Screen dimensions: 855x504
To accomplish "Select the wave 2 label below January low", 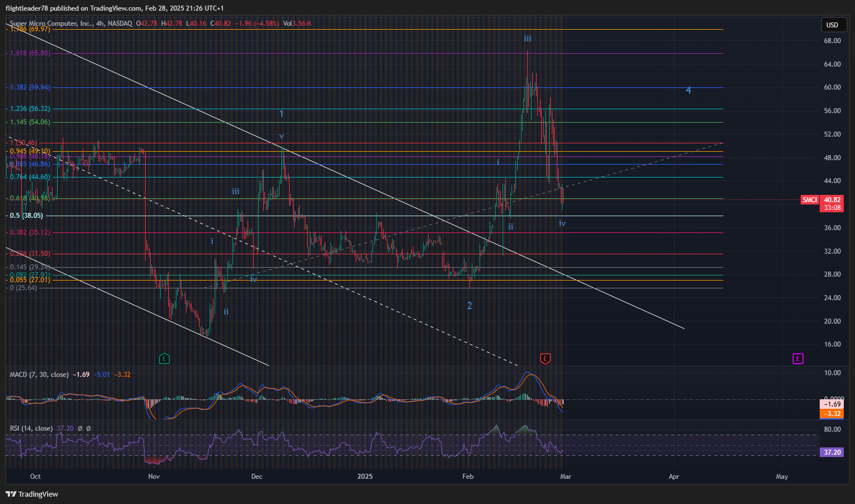I will (x=470, y=306).
